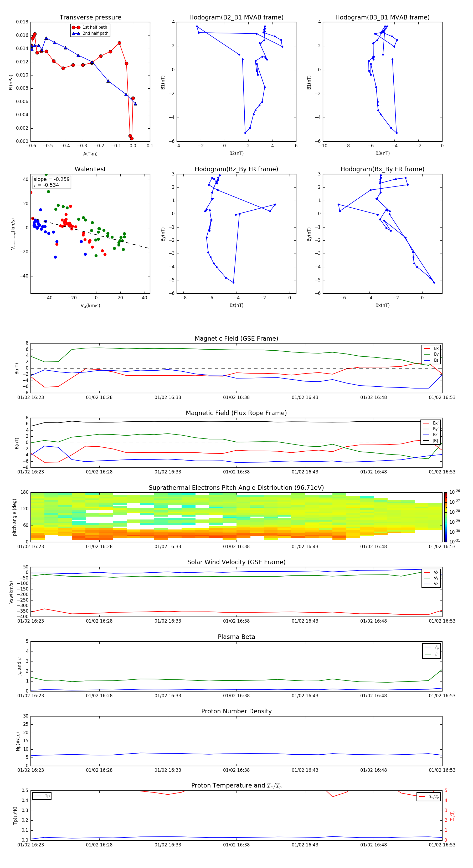This screenshot has width=473, height=868.
Task: Select the βp legend entry in Plasma Beta
Action: click(431, 647)
